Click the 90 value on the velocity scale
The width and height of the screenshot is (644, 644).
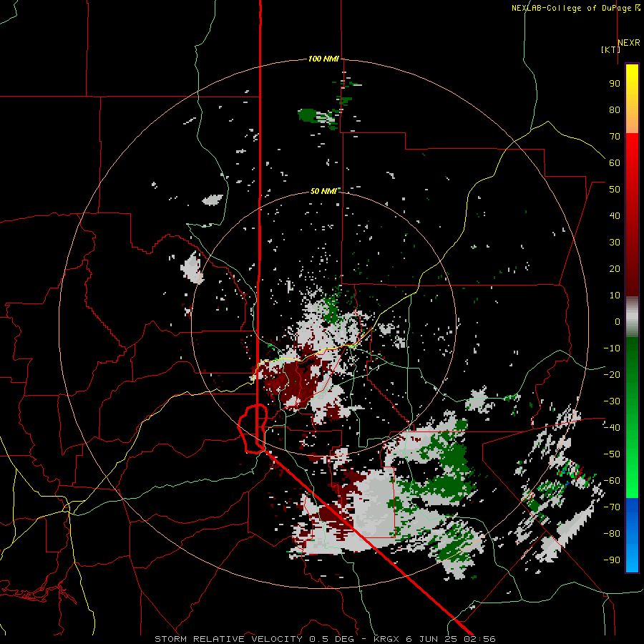(x=615, y=84)
